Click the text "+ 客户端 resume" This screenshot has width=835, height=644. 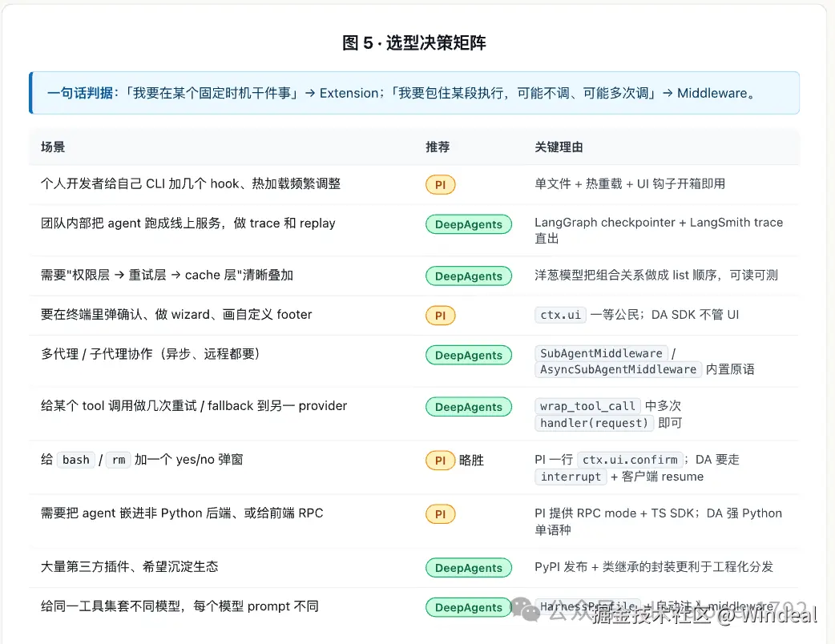coord(657,477)
